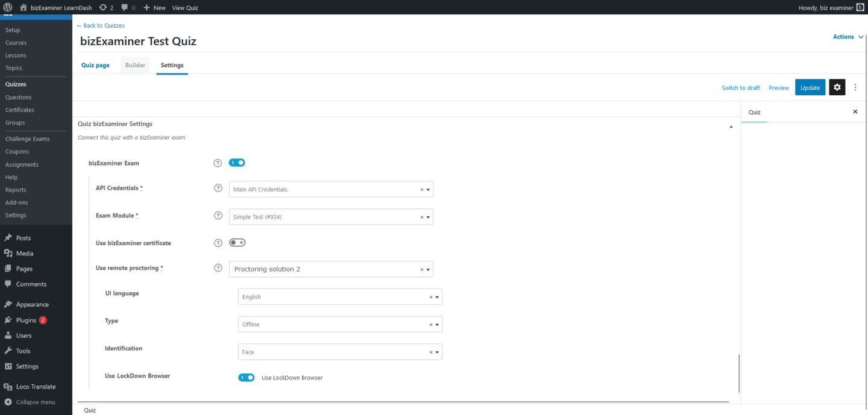868x415 pixels.
Task: Open WordPress menu via the W logo icon
Action: tap(7, 7)
